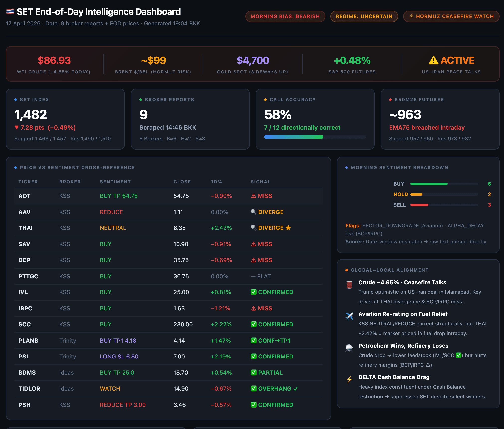Image resolution: width=504 pixels, height=429 pixels.
Task: Click the 230.00 close price for SCC
Action: click(183, 324)
